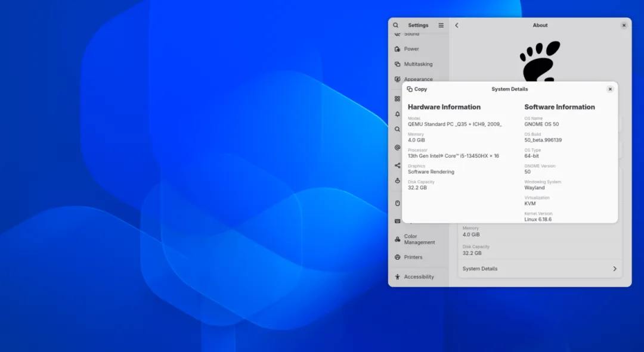The width and height of the screenshot is (644, 352).
Task: Click the Mouse icon in the sidebar
Action: click(x=397, y=203)
